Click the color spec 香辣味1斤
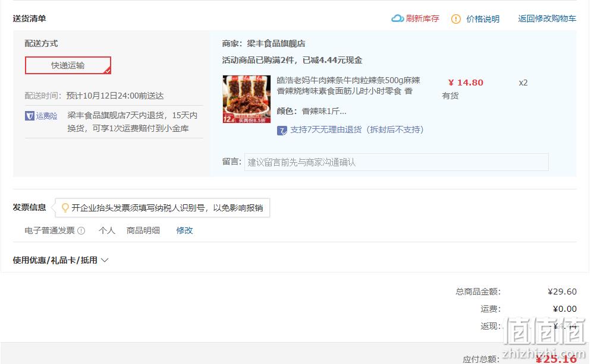The image size is (591, 364). pyautogui.click(x=324, y=111)
